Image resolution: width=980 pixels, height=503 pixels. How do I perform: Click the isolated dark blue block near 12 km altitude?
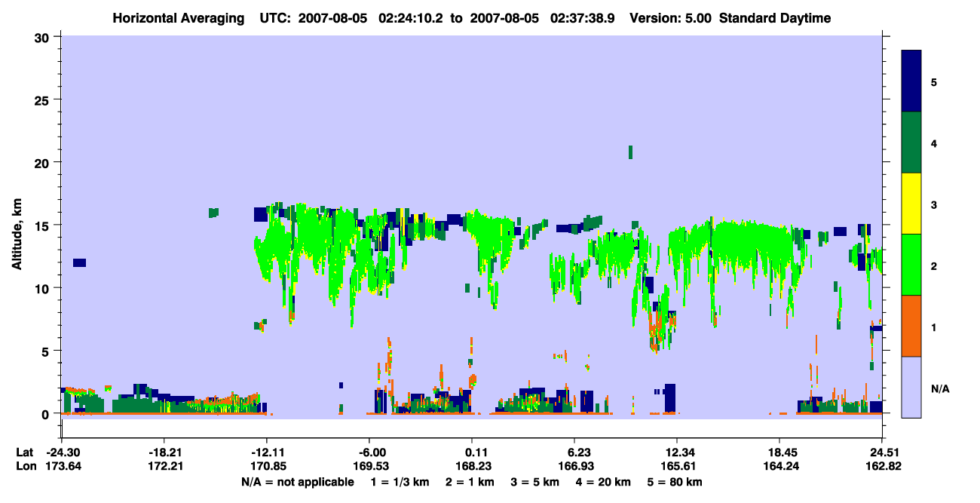tap(79, 262)
